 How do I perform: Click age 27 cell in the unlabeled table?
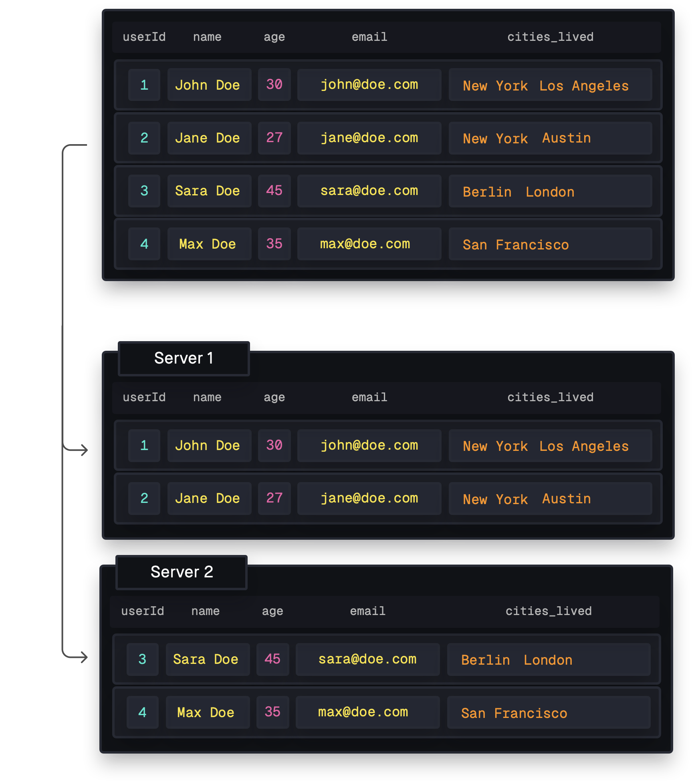coord(274,138)
